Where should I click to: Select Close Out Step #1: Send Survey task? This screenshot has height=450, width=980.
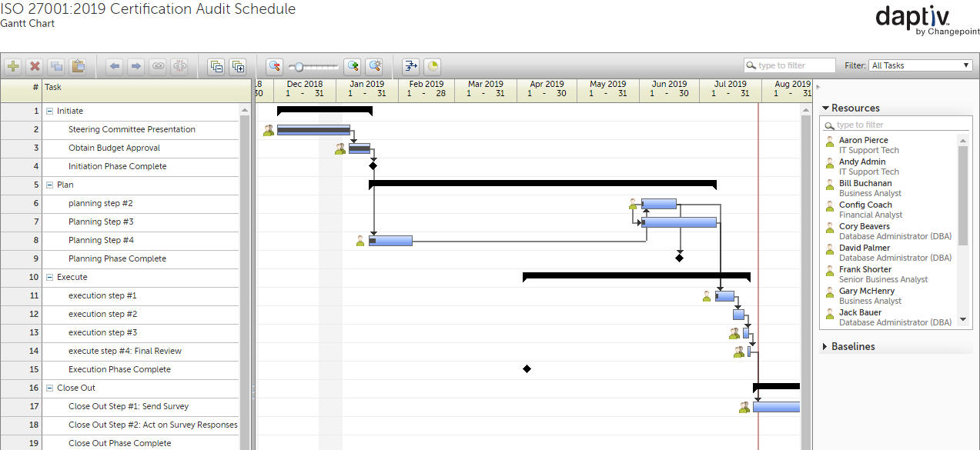pyautogui.click(x=129, y=406)
